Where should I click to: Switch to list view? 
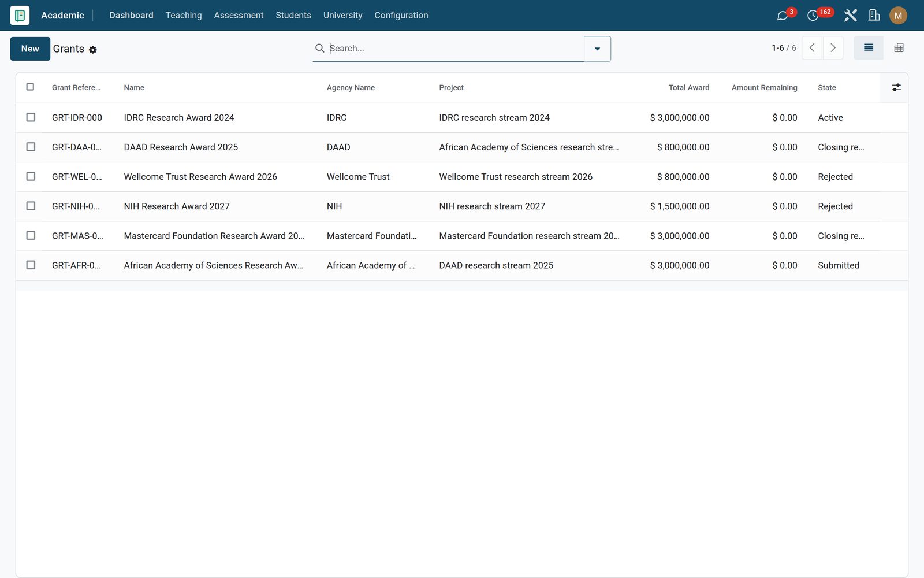pos(869,48)
